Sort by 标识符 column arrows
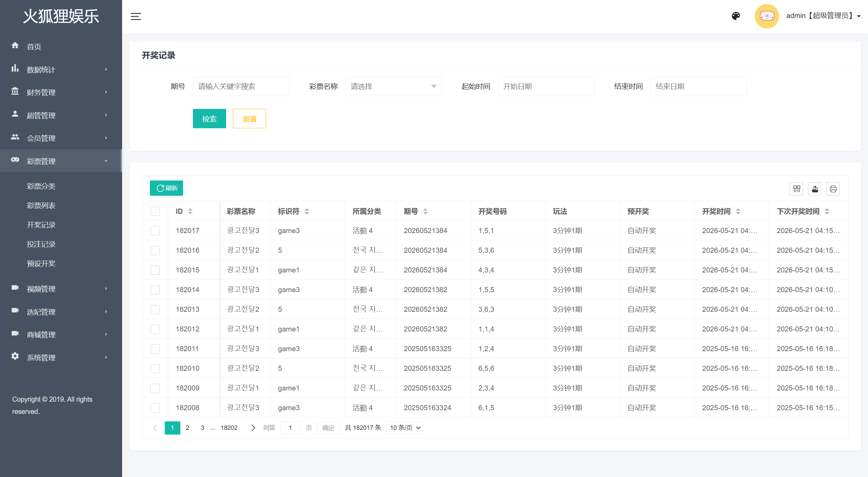 click(x=307, y=211)
